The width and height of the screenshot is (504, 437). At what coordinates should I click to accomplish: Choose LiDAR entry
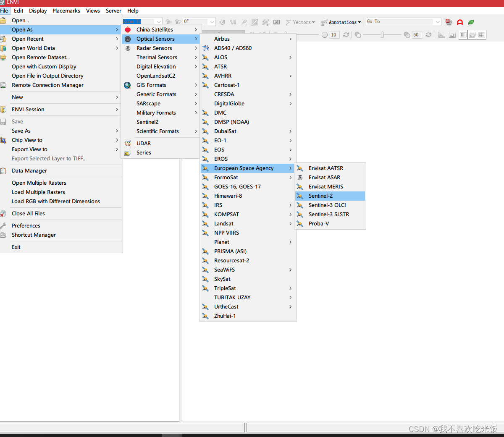point(161,143)
